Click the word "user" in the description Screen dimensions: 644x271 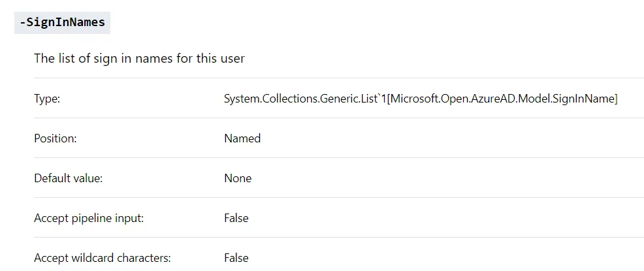tap(232, 59)
